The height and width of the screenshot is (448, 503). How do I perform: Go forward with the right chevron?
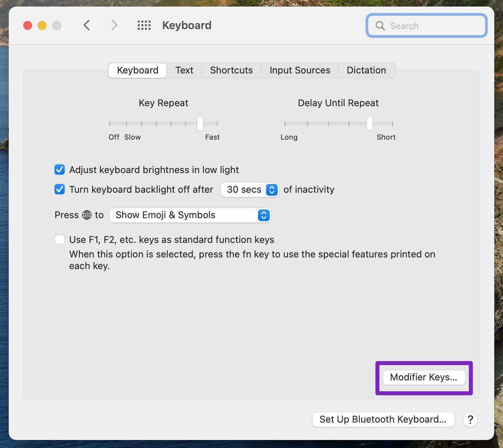pyautogui.click(x=114, y=25)
